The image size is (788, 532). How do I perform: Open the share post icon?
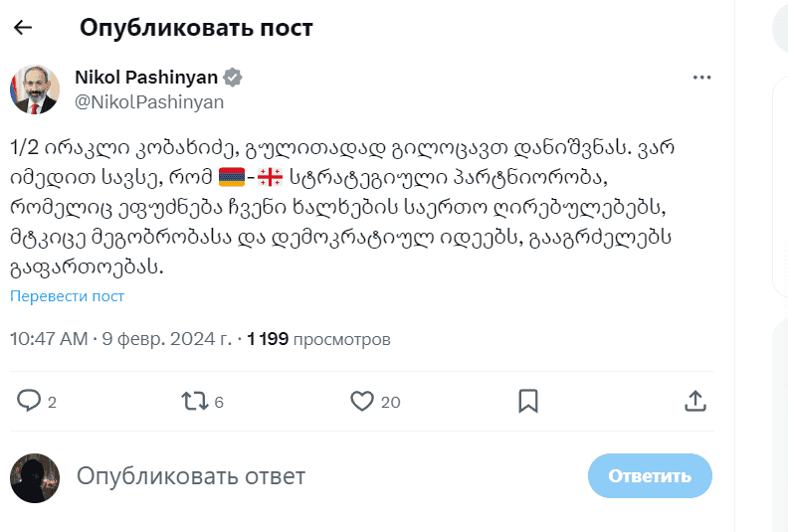click(695, 401)
